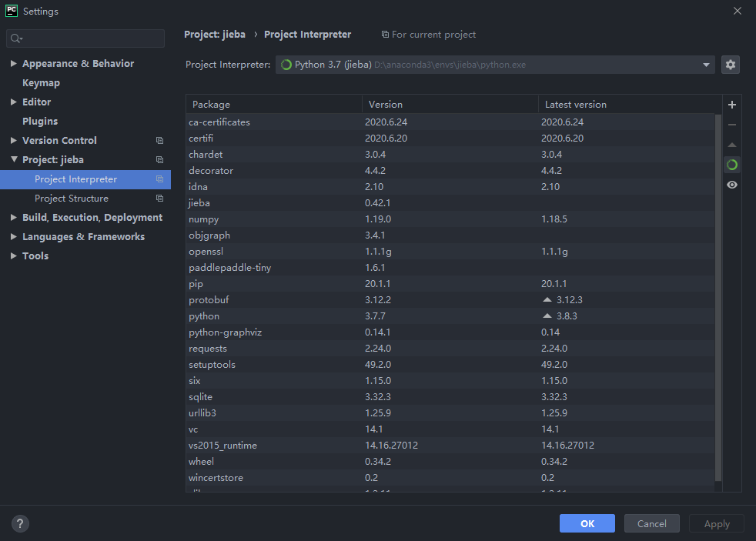Select the python-graphviz package row
The image size is (756, 541).
450,332
